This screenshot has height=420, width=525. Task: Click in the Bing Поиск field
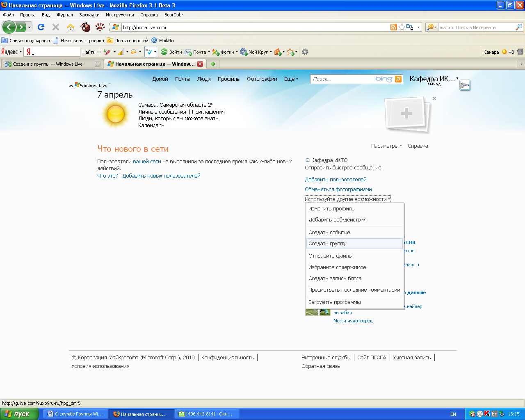[342, 79]
